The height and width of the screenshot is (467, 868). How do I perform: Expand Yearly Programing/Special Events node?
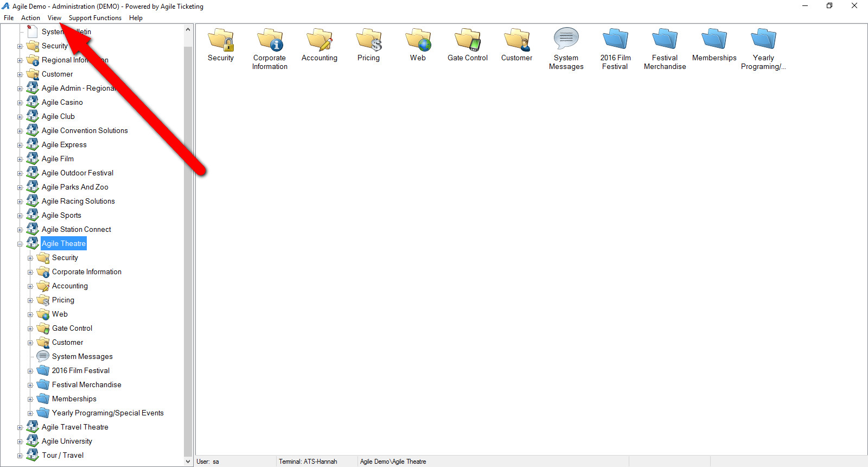click(30, 413)
